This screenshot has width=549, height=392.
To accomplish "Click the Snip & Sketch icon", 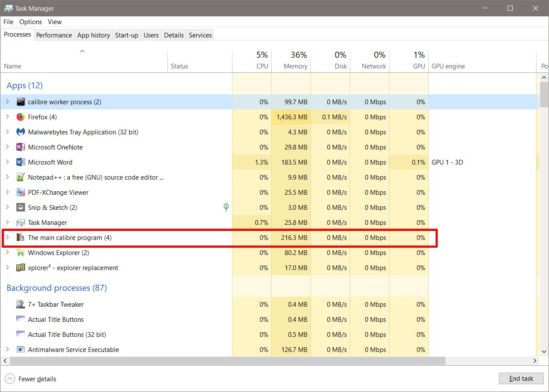I will [x=21, y=208].
